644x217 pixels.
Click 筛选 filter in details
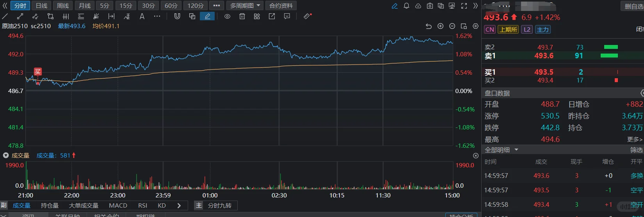coord(637,150)
